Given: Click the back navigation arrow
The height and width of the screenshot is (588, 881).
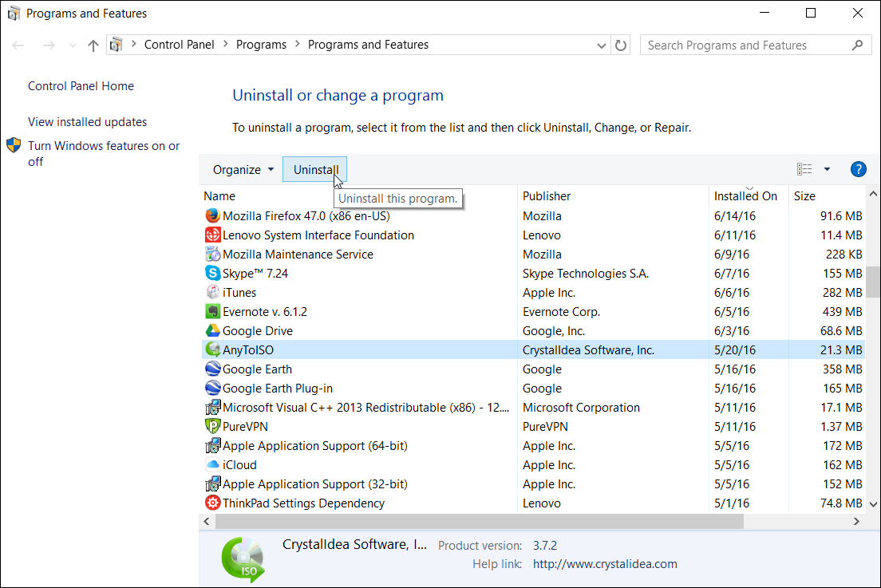Looking at the screenshot, I should pos(18,45).
